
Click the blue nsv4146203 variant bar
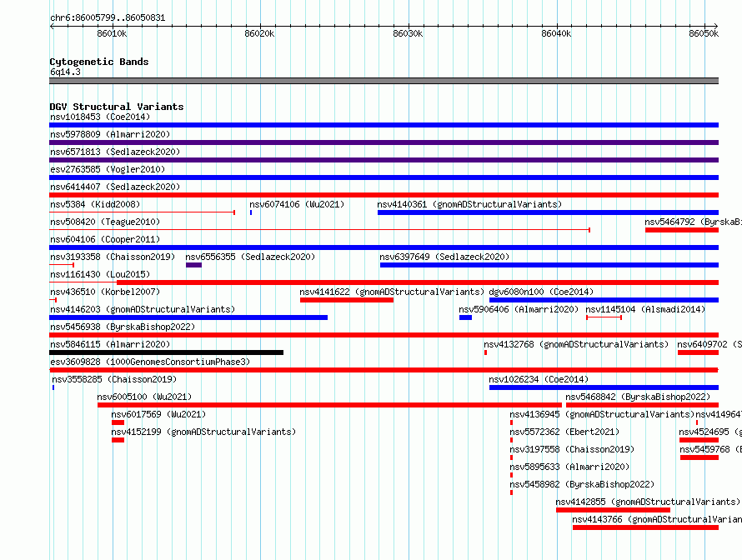[188, 317]
